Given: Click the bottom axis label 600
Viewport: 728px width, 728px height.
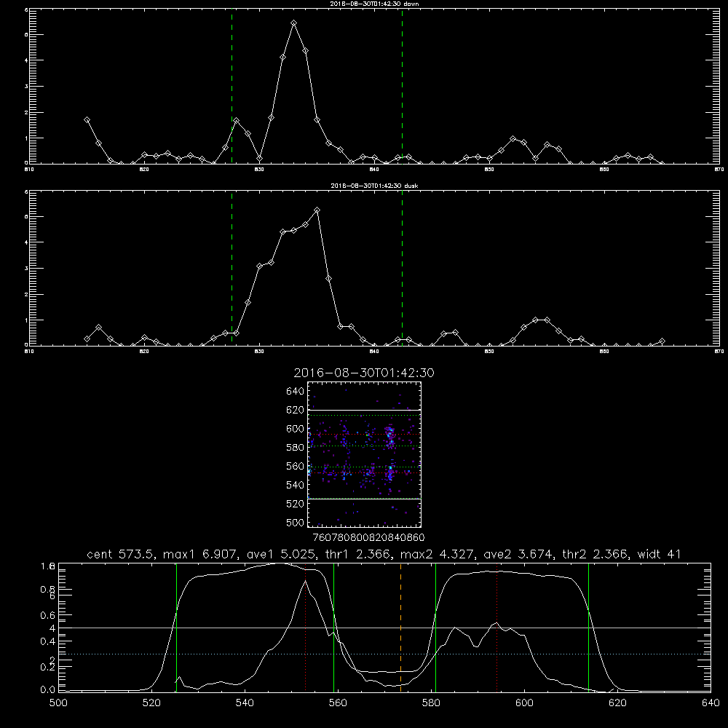Looking at the screenshot, I should pos(524,703).
